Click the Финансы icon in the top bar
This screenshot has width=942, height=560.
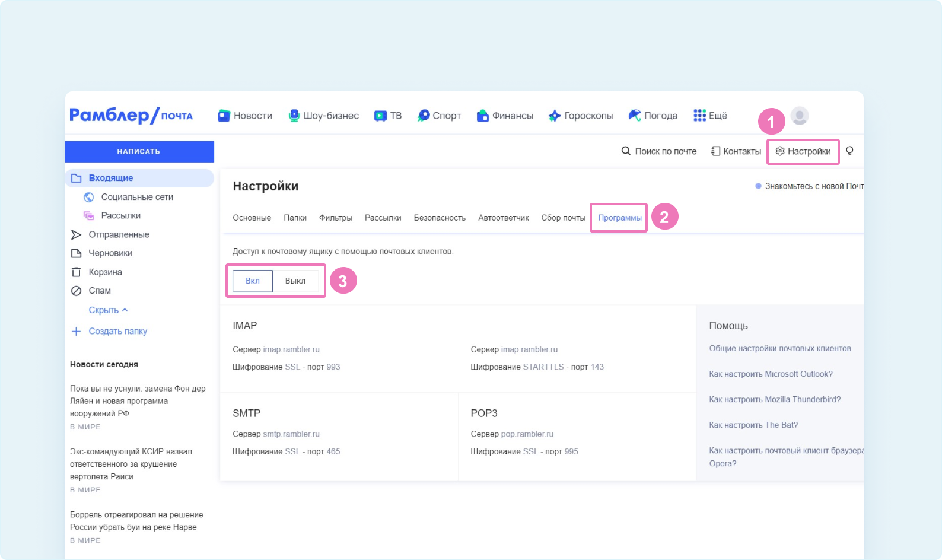click(x=483, y=116)
